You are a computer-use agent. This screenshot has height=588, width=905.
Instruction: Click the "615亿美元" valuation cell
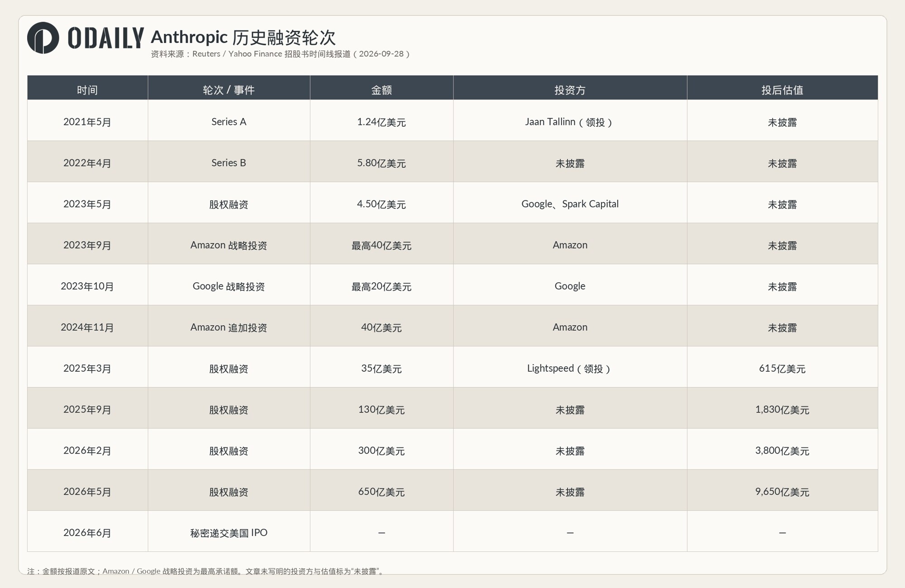782,367
